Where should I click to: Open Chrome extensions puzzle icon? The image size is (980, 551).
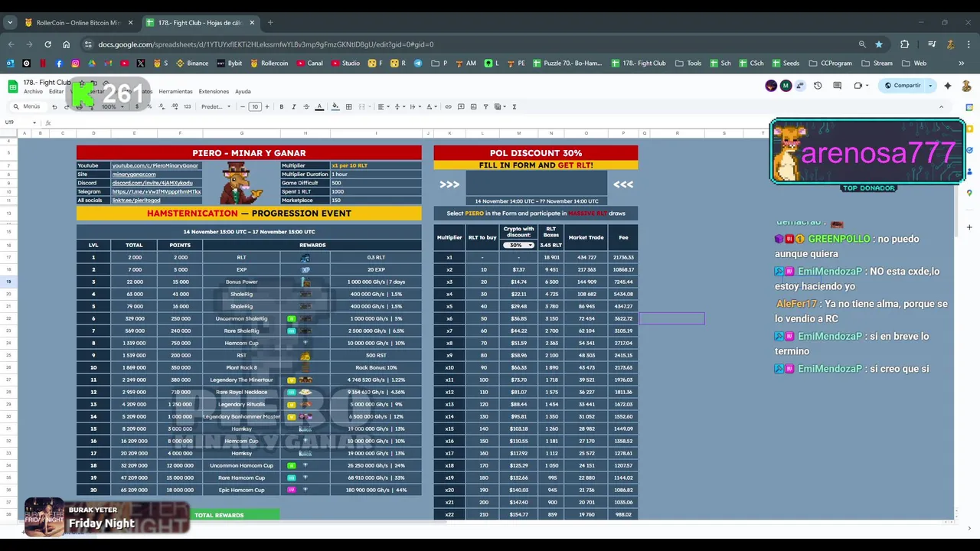click(x=904, y=44)
